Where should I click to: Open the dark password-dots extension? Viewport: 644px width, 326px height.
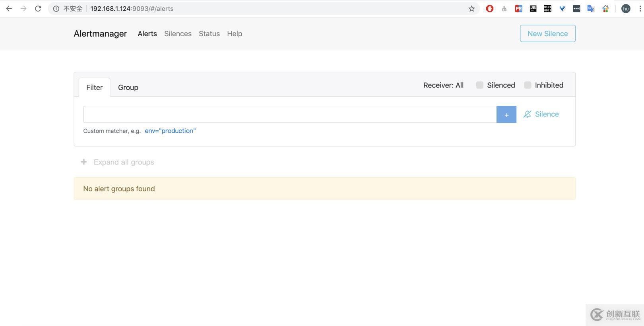coord(576,8)
